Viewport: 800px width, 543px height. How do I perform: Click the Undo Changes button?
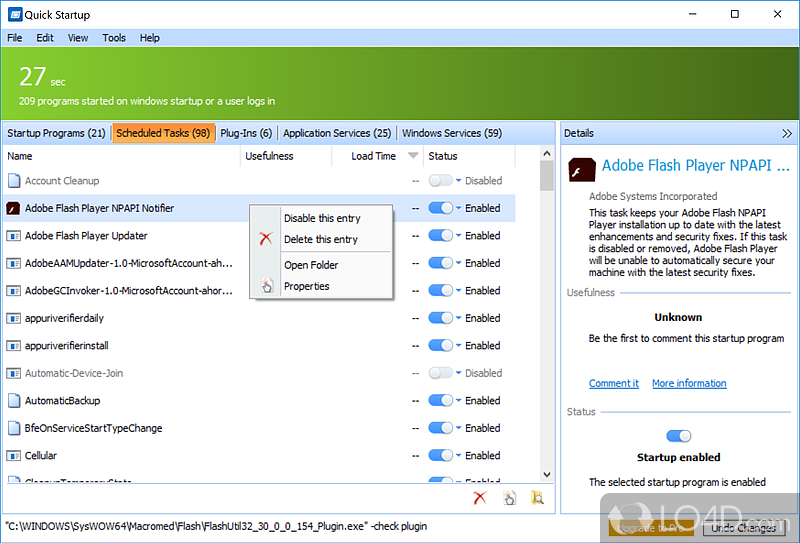[744, 528]
